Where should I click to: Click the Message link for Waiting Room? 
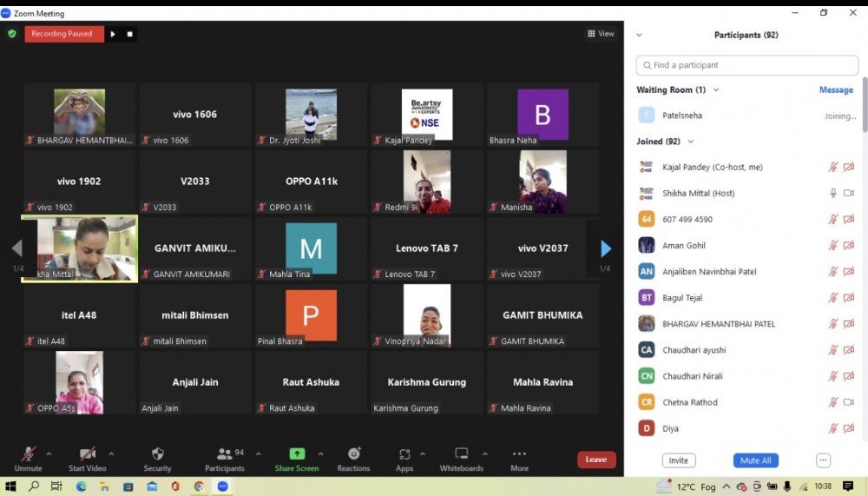tap(836, 90)
